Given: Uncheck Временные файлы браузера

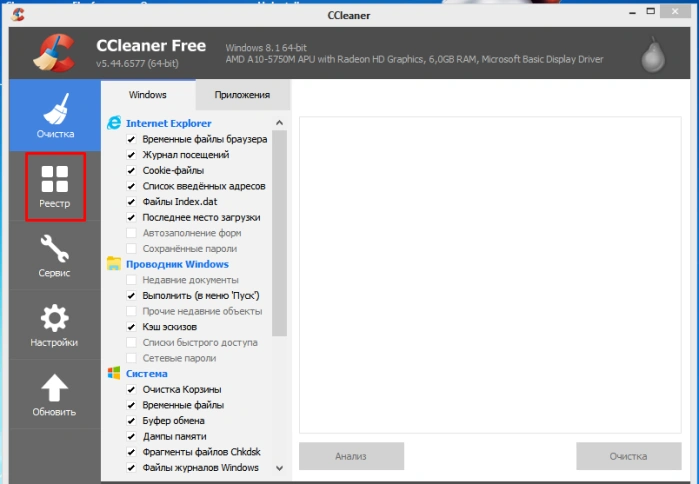Looking at the screenshot, I should [x=131, y=139].
